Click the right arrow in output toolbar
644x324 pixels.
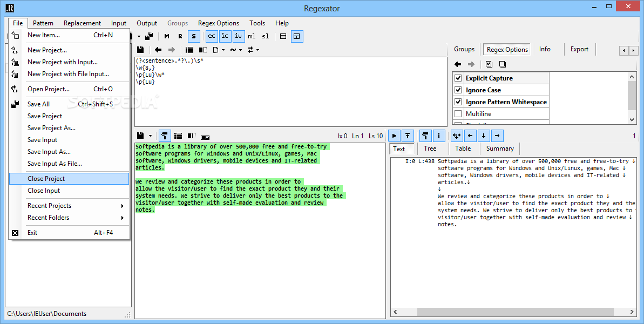point(497,136)
